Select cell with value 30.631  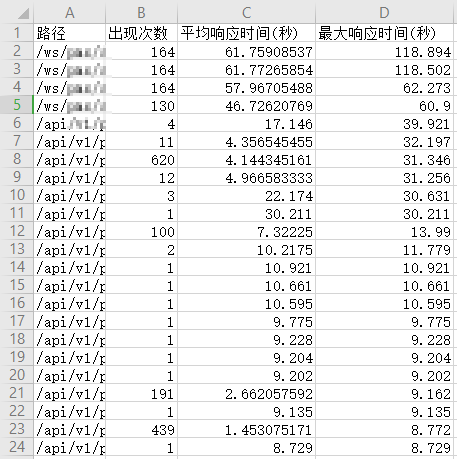384,195
